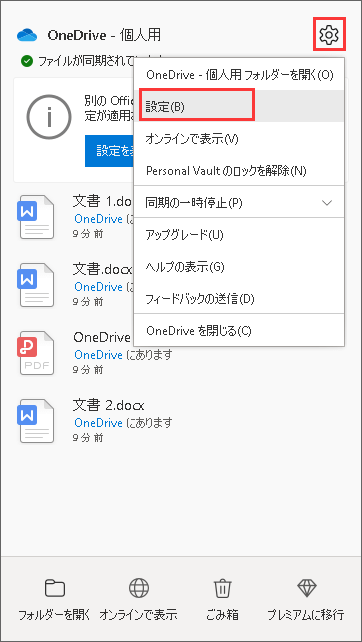Image resolution: width=362 pixels, height=642 pixels.
Task: Click the ファイルが同期されて status text
Action: pos(86,61)
